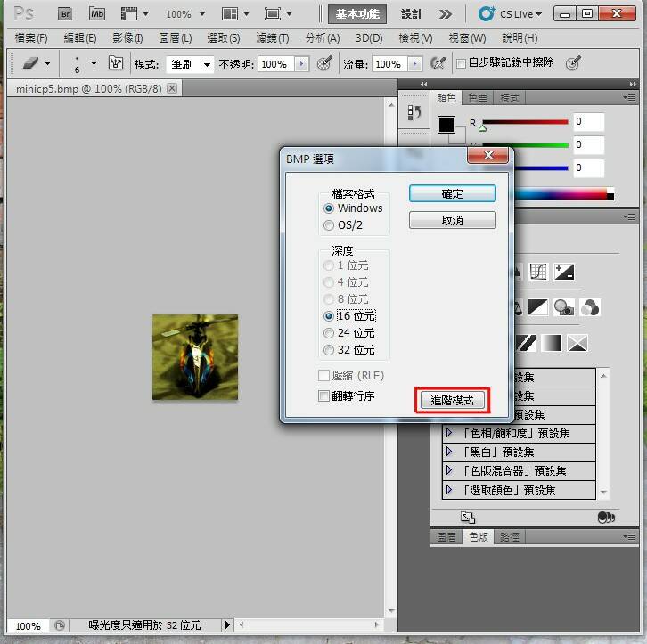Select the 設計 workspace
The width and height of the screenshot is (647, 644).
412,14
